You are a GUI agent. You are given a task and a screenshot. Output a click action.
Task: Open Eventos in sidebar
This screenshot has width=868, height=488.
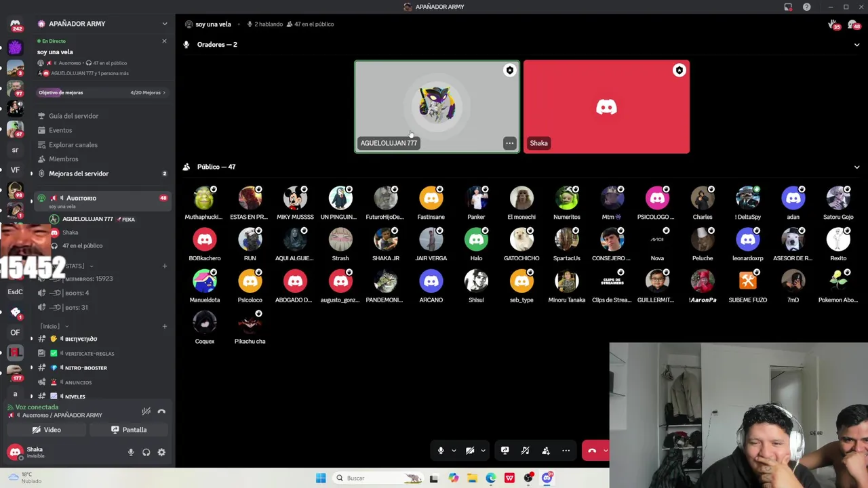coord(60,130)
